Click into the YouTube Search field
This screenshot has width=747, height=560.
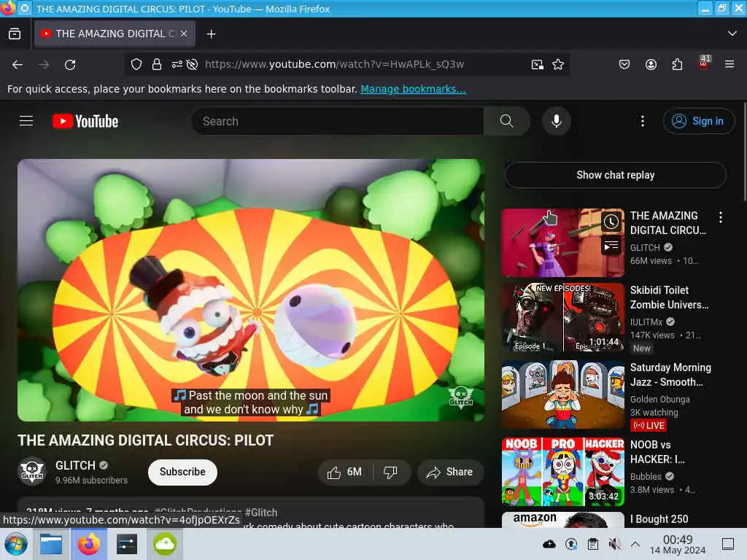click(338, 121)
